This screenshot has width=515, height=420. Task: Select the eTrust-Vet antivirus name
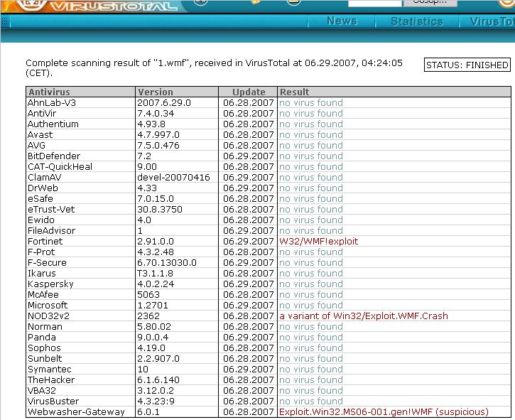51,210
